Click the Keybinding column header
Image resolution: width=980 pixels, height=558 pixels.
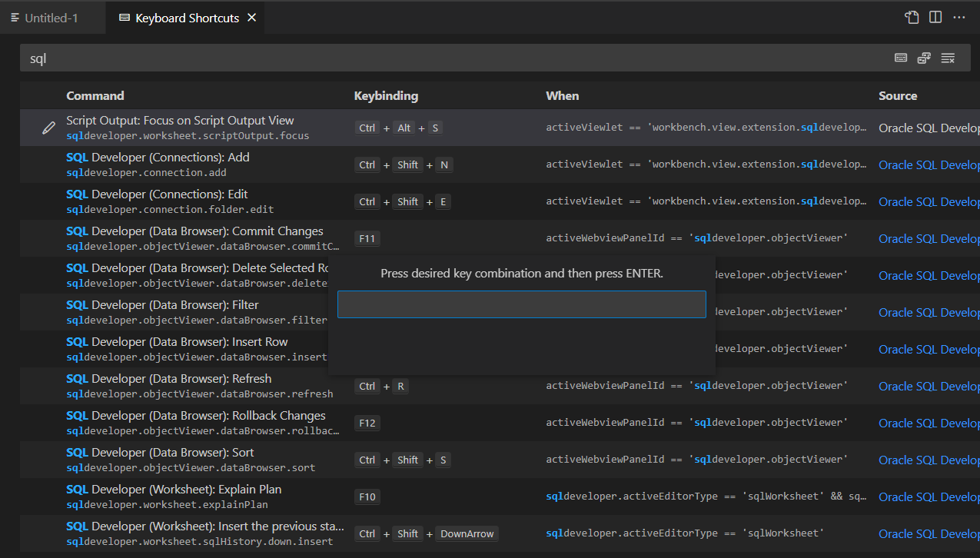386,96
